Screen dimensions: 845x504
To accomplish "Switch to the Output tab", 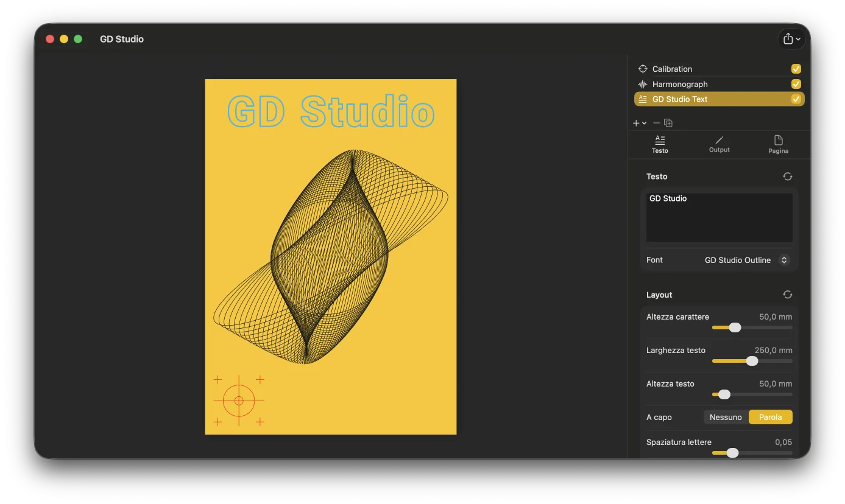I will point(719,145).
